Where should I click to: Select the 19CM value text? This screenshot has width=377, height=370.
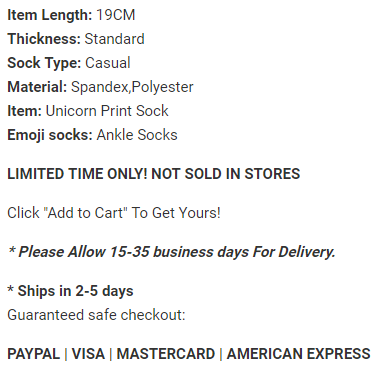coord(116,15)
